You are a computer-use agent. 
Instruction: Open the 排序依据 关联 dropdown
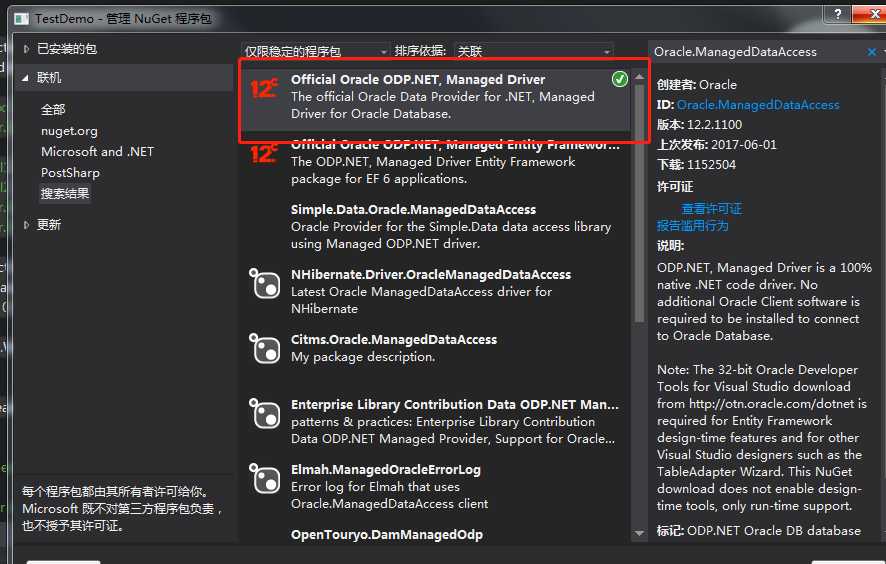point(533,51)
